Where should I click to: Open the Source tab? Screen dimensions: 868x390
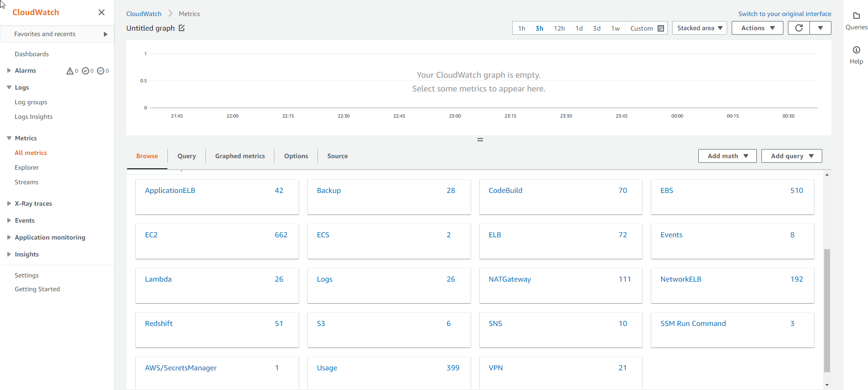[338, 156]
